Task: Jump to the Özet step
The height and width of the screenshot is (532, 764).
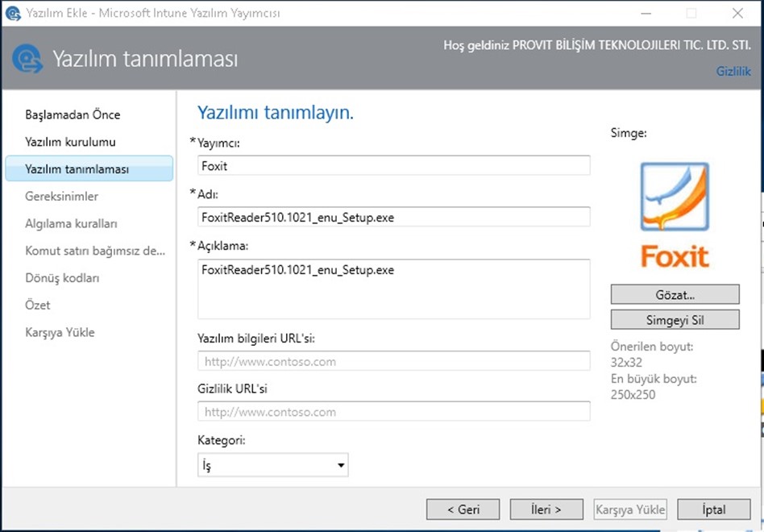Action: [x=38, y=305]
